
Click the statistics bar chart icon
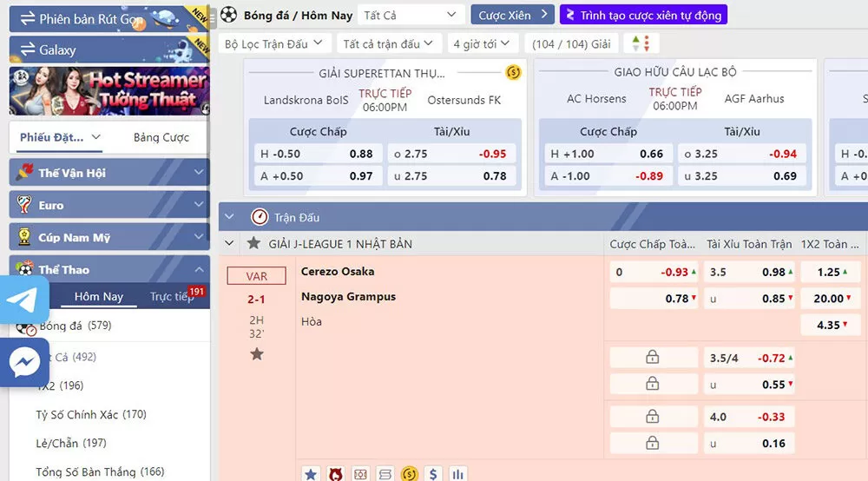pyautogui.click(x=457, y=474)
